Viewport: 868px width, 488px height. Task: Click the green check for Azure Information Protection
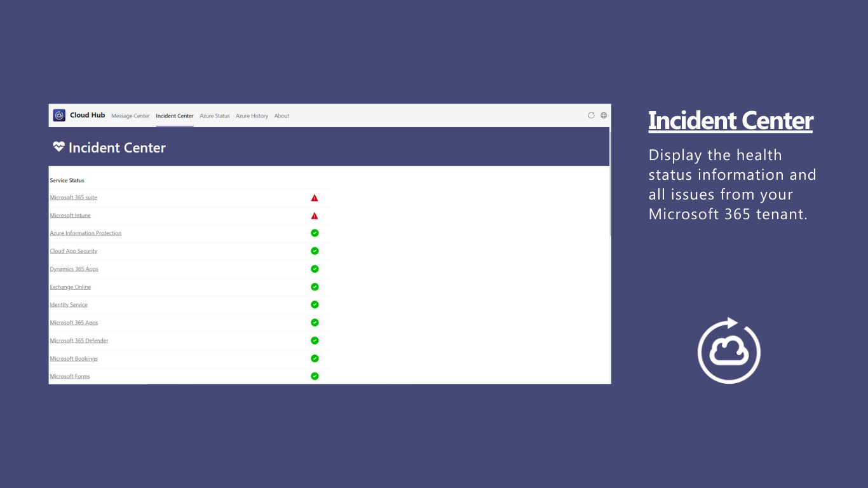[315, 233]
